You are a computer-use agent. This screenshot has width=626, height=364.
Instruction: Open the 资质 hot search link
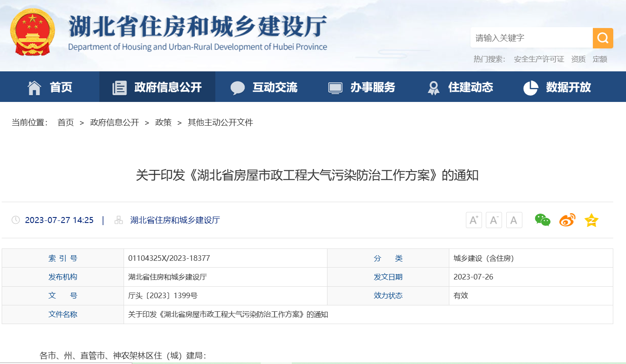[578, 59]
